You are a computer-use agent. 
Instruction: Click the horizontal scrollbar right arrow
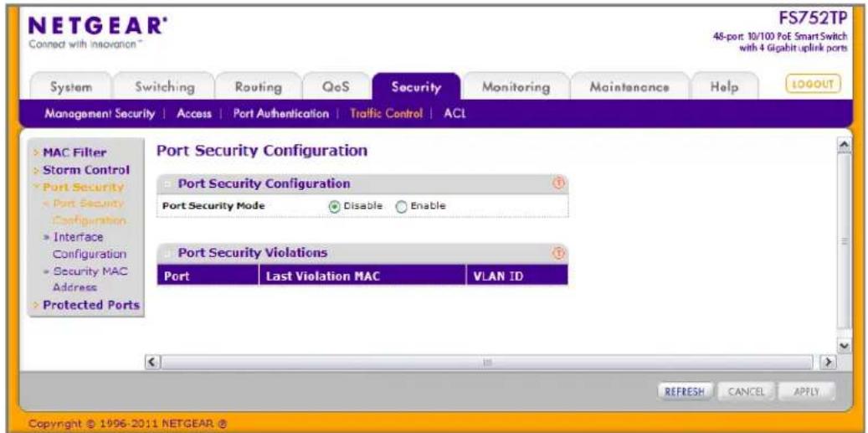828,360
